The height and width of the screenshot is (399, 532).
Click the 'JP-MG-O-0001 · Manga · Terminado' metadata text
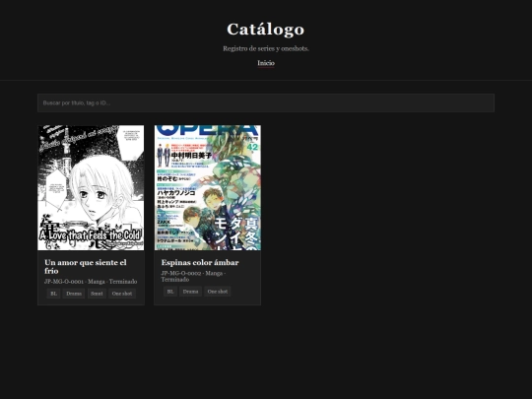click(x=91, y=282)
